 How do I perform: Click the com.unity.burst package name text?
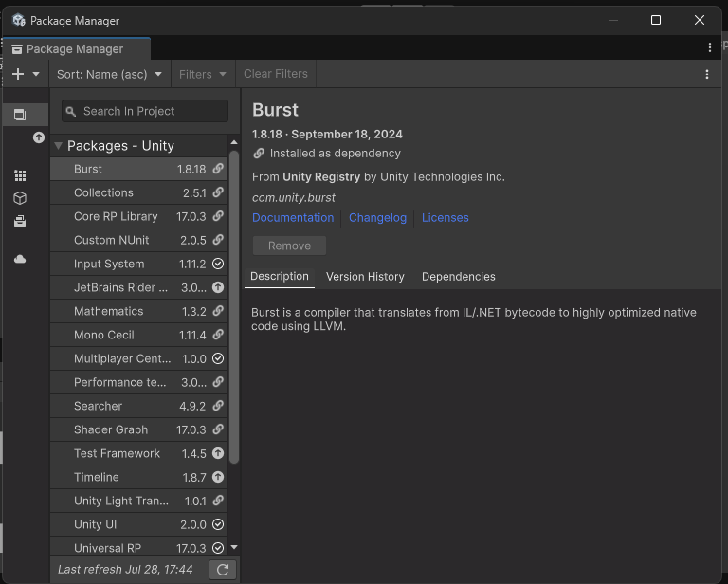point(294,198)
